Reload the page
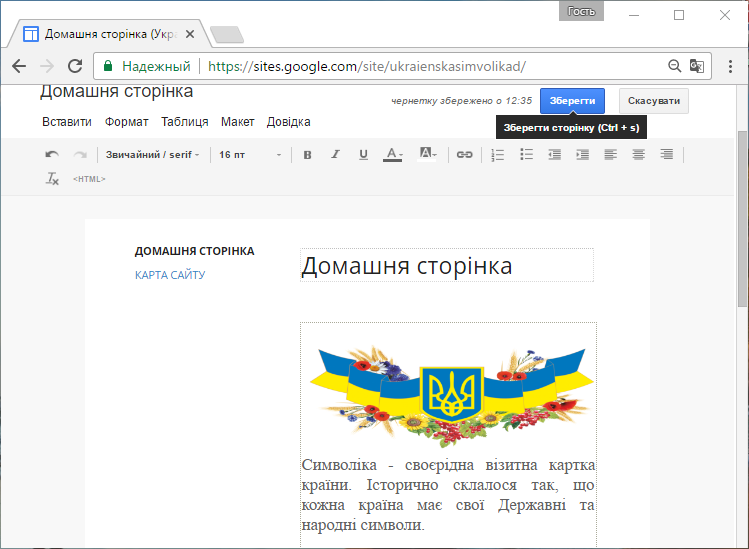749x549 pixels. coord(75,66)
